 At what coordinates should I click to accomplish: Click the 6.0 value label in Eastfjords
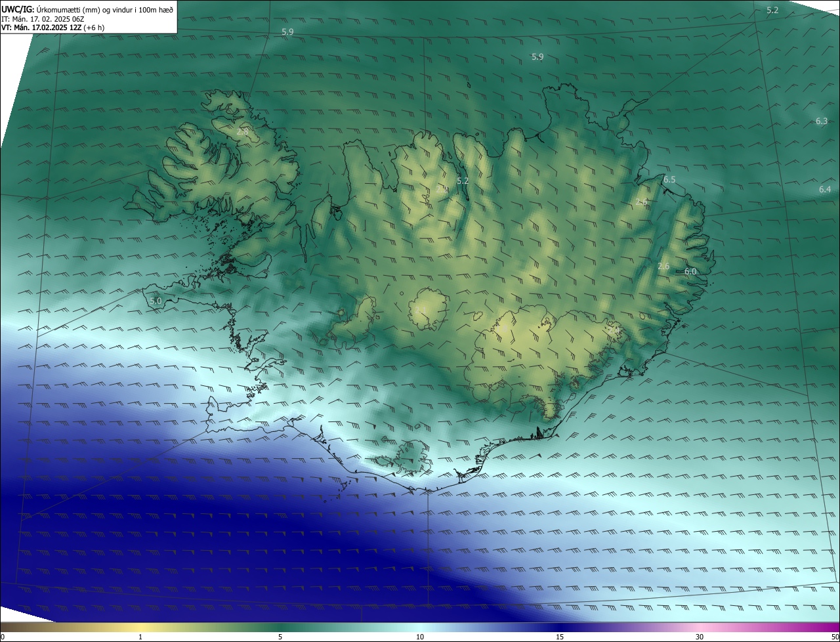click(x=690, y=271)
